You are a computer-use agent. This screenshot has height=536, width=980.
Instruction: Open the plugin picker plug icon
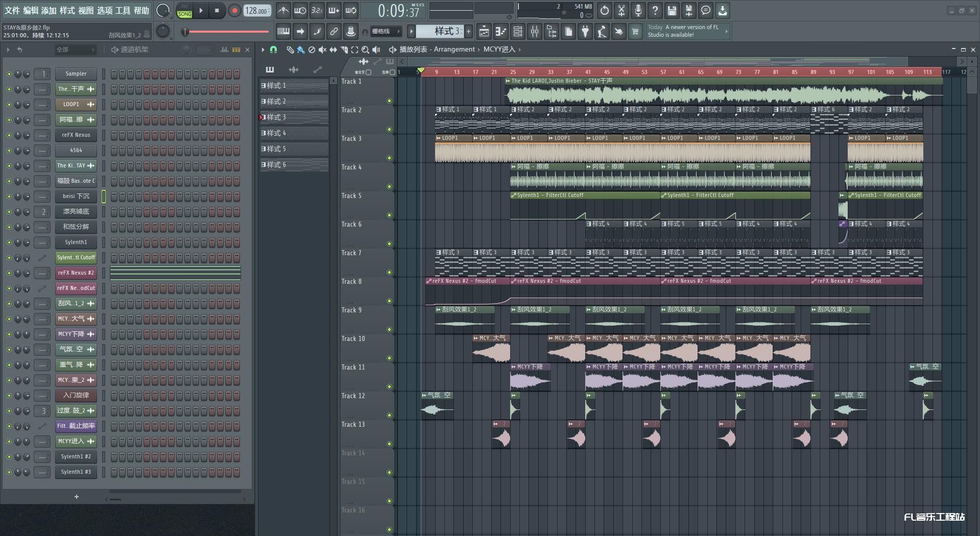coord(585,32)
